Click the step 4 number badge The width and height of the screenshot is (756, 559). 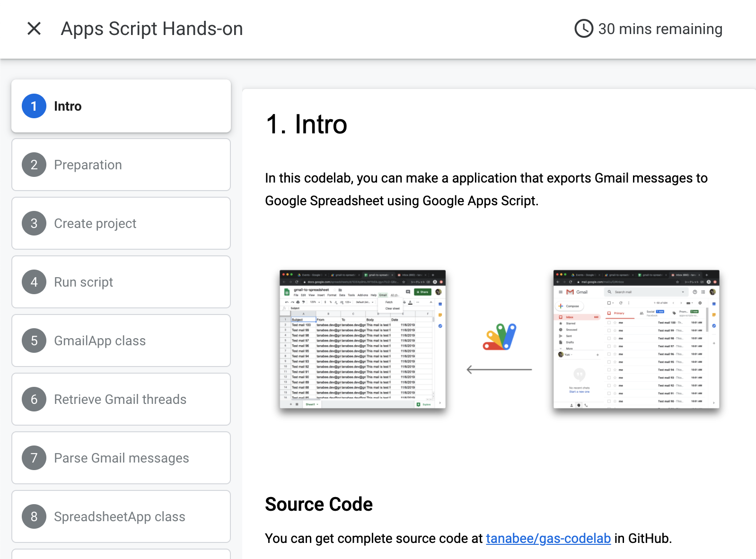coord(34,282)
